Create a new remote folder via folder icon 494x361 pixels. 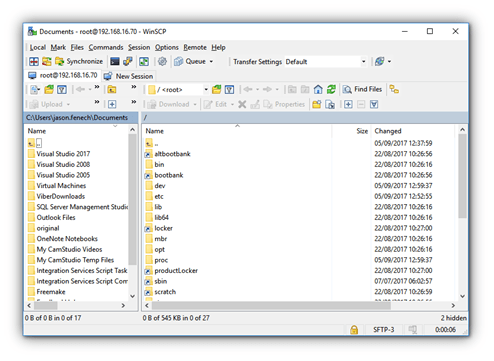[317, 104]
